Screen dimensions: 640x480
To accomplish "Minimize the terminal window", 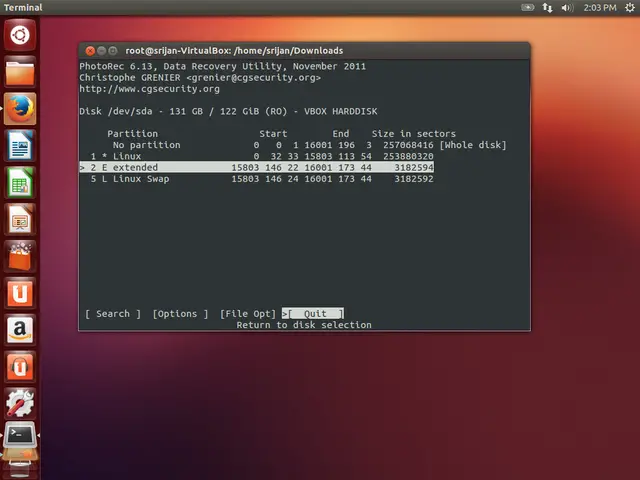I will click(101, 51).
